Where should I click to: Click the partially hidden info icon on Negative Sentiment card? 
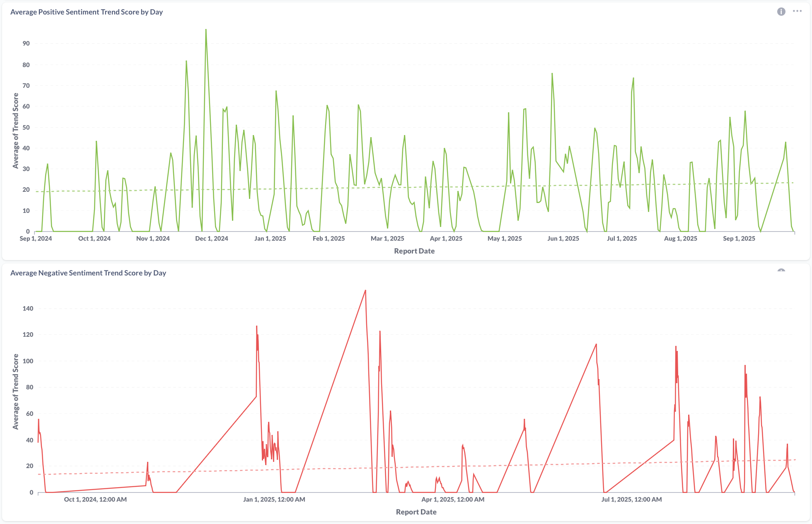(x=781, y=270)
